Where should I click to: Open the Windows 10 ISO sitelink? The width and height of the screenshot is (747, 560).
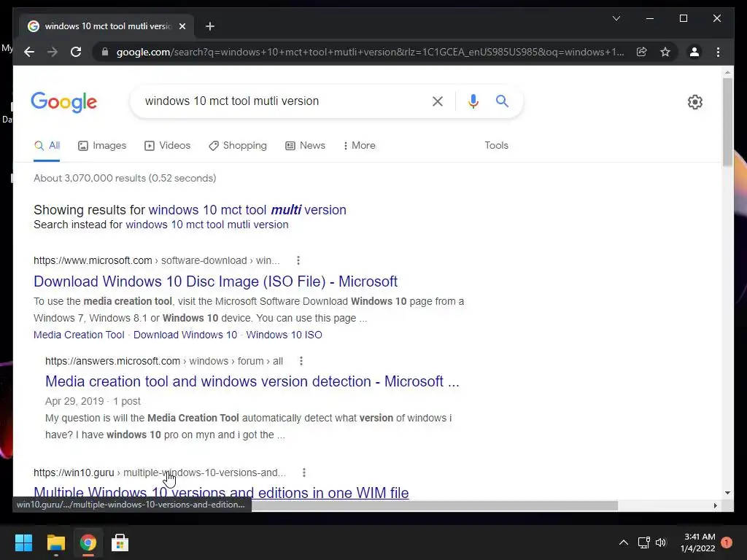click(x=284, y=335)
